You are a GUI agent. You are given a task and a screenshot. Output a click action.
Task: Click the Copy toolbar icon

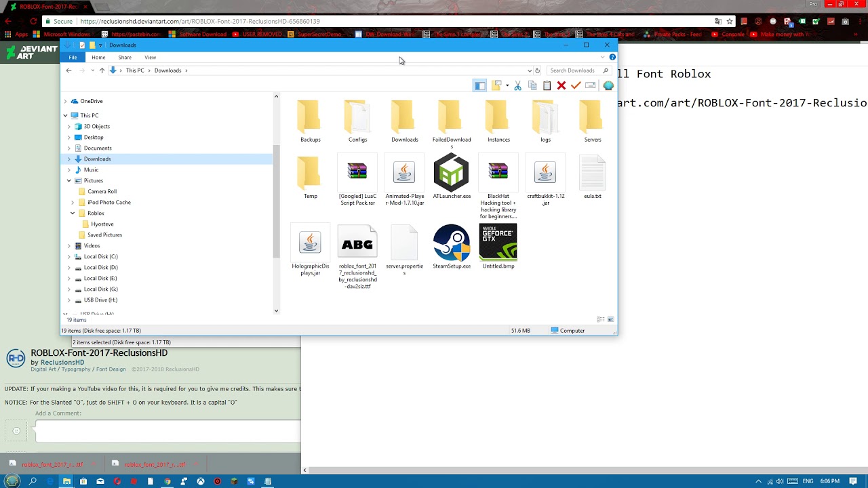532,85
